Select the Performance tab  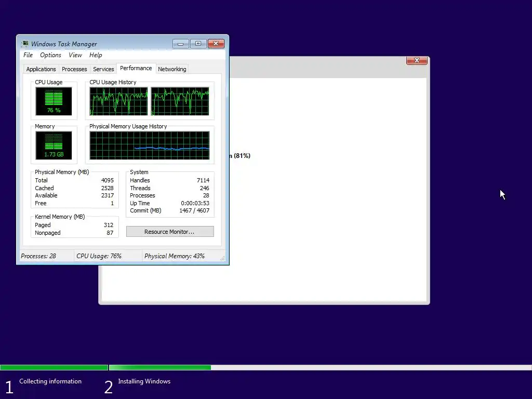(x=136, y=68)
